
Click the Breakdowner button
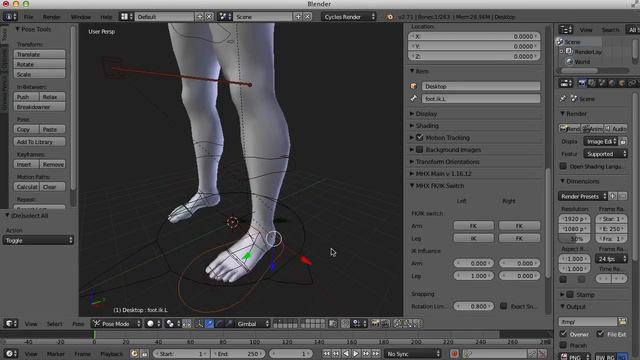coord(39,107)
